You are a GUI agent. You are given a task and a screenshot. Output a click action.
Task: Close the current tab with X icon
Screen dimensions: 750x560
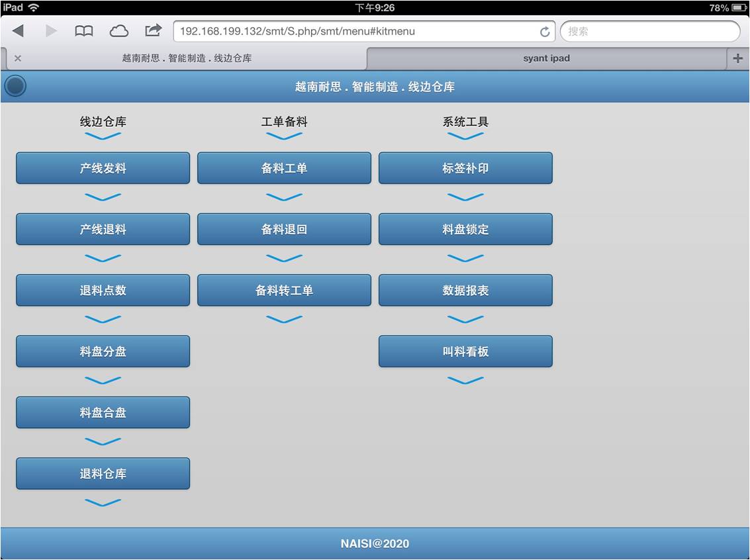(18, 58)
